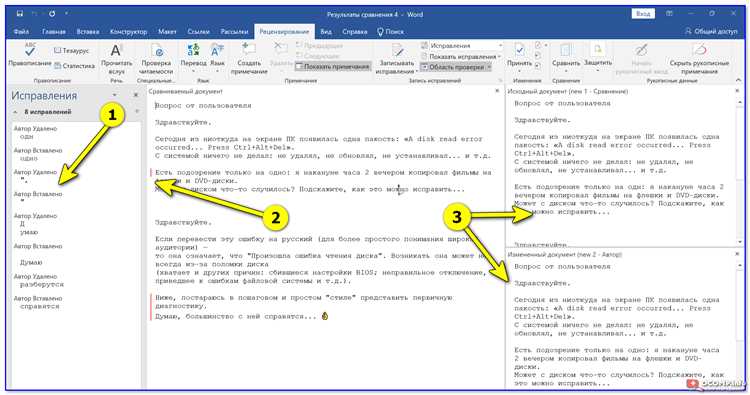The image size is (750, 395).
Task: Open the Область проверки dropdown arrow
Action: click(x=489, y=67)
